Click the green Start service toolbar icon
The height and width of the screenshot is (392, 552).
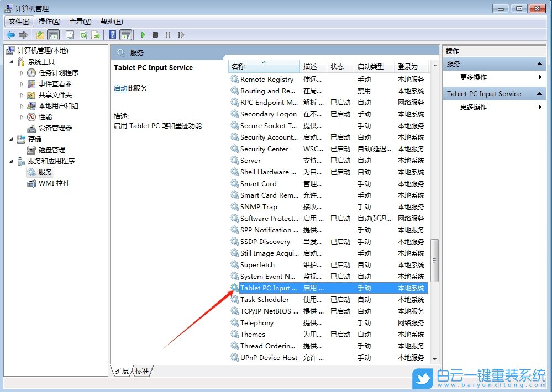143,35
